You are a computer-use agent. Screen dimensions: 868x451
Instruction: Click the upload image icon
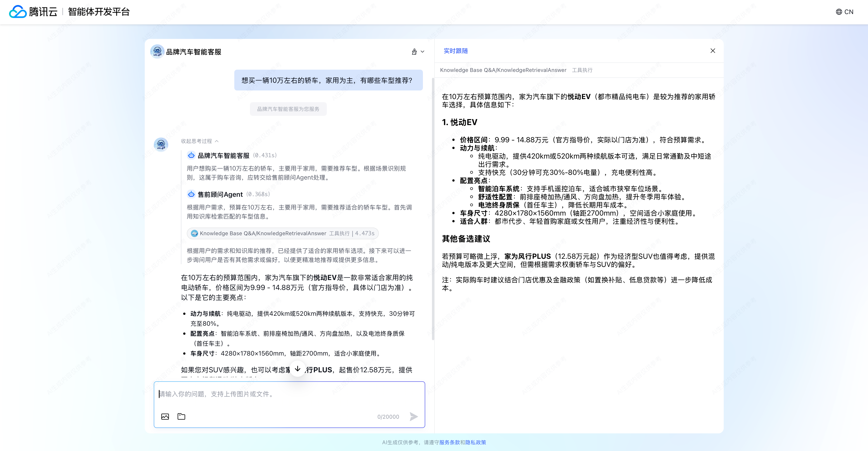point(165,417)
